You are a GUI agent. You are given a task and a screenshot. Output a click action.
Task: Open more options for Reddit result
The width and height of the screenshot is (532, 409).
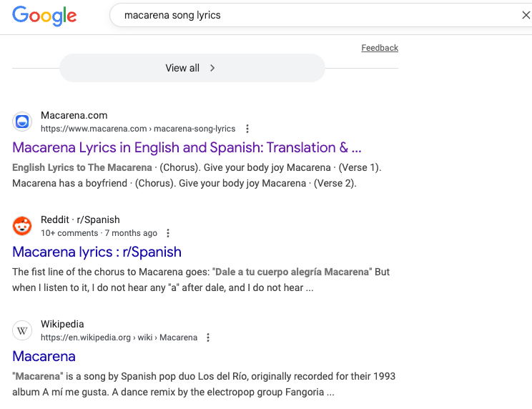pyautogui.click(x=168, y=233)
